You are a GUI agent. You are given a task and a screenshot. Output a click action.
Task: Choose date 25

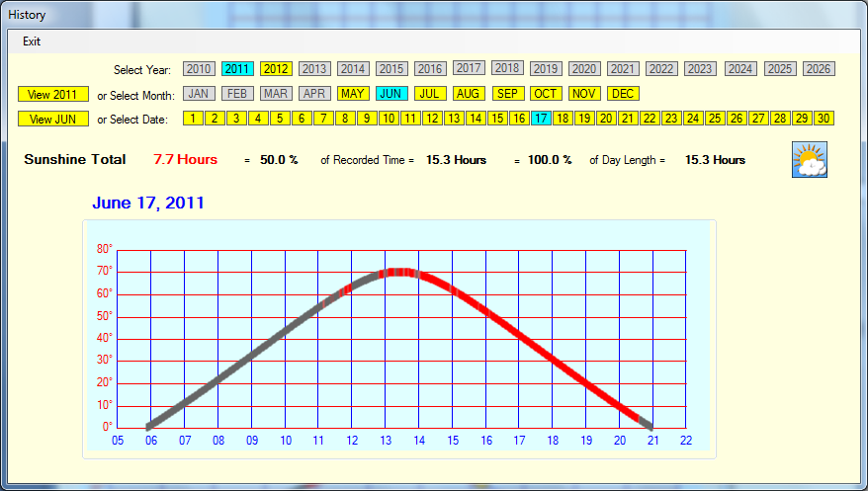[x=715, y=119]
